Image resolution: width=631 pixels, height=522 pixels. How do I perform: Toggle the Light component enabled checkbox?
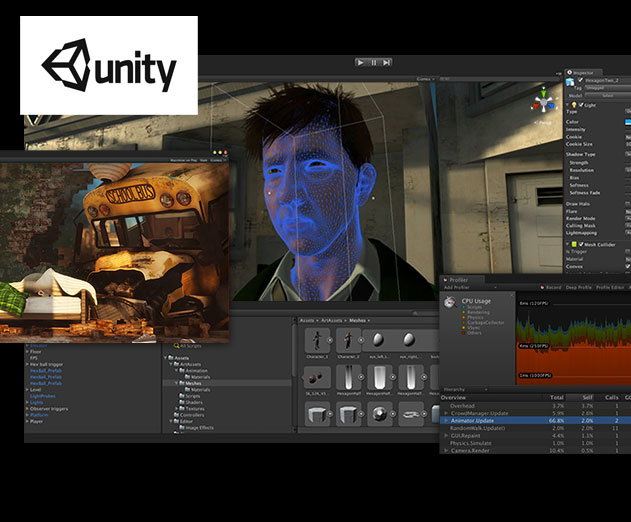(581, 105)
